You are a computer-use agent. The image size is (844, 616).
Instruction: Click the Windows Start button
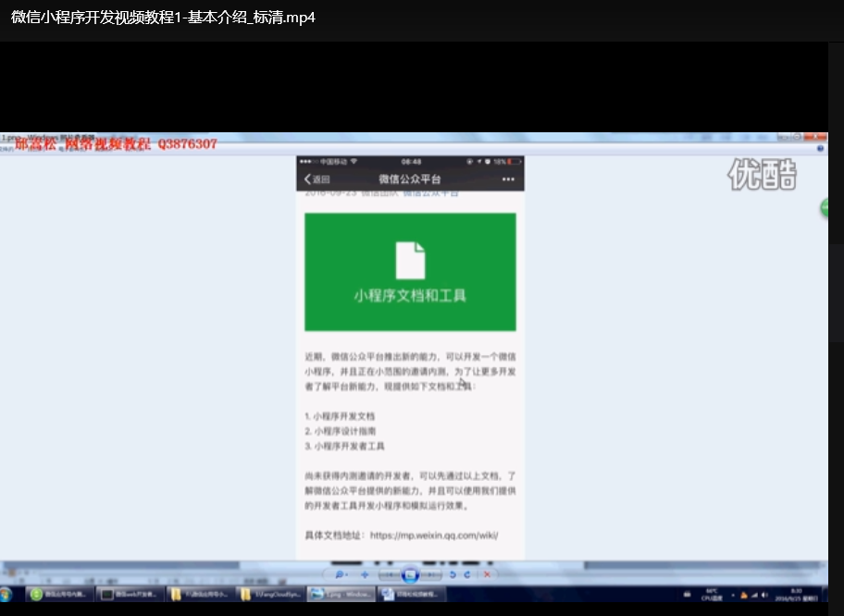6,595
